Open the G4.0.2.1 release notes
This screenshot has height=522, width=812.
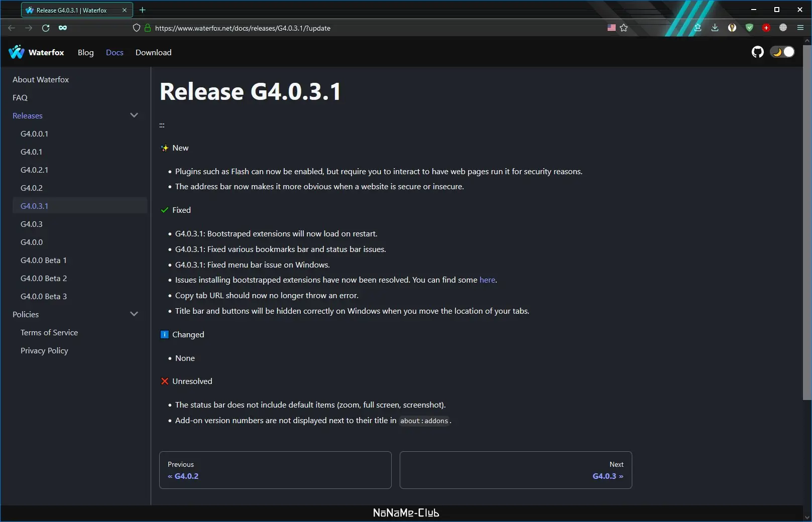pos(35,170)
